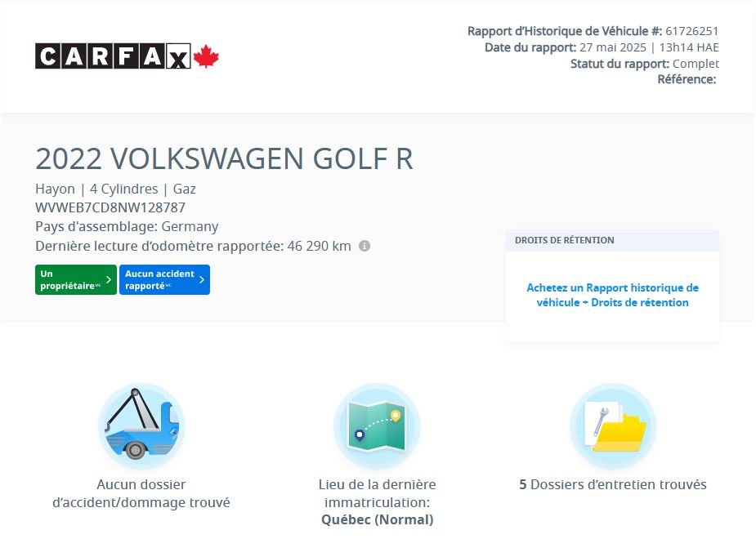Click "Pays d'assemblage: Germany" text
This screenshot has width=756, height=539.
[127, 226]
